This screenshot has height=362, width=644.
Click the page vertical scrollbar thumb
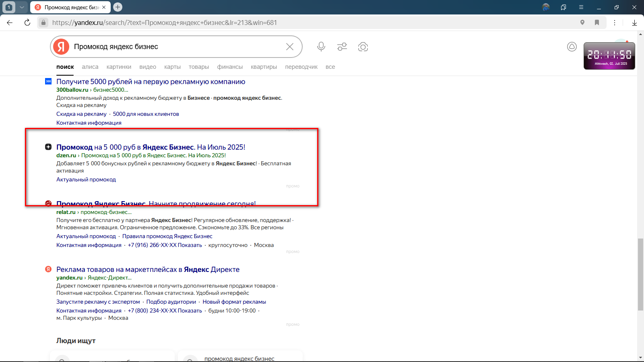[x=640, y=275]
